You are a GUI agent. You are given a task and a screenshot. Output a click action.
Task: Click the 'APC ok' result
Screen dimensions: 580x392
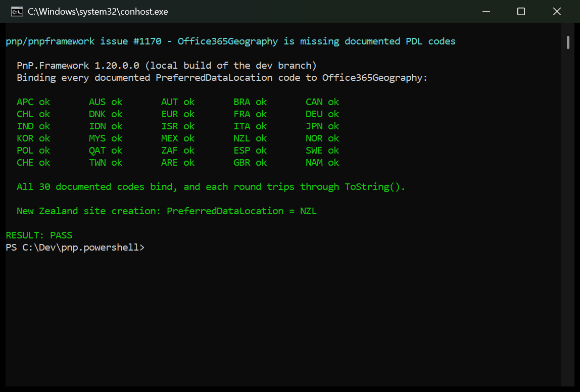point(33,102)
